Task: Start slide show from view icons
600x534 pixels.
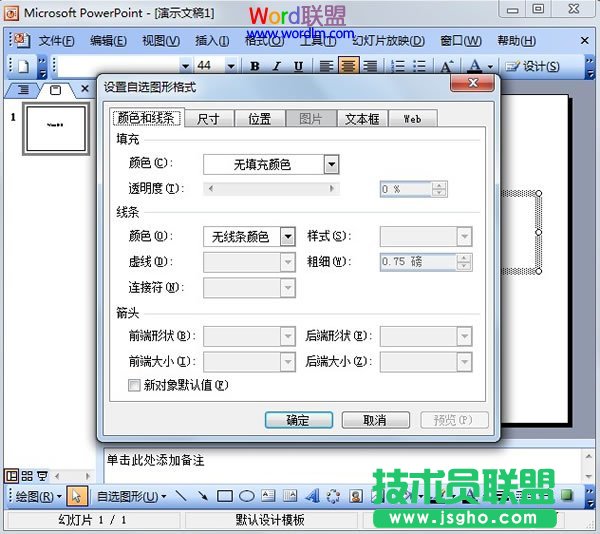Action: click(42, 476)
